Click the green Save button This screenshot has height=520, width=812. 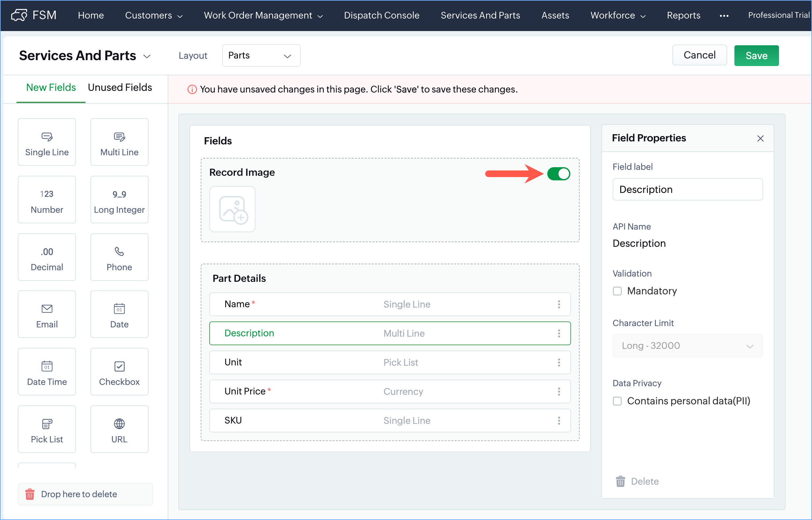tap(756, 56)
